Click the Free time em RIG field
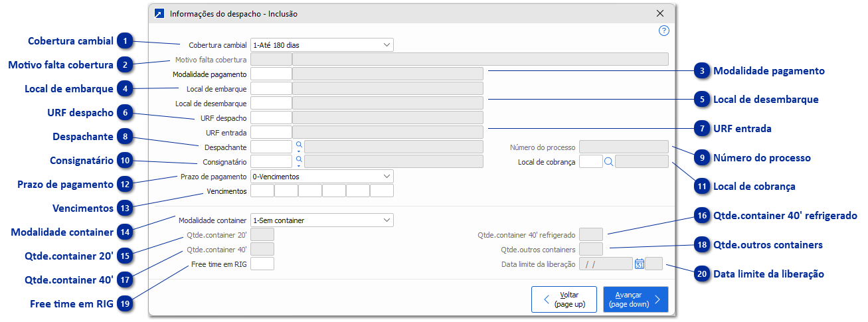This screenshot has width=868, height=322. pyautogui.click(x=262, y=264)
